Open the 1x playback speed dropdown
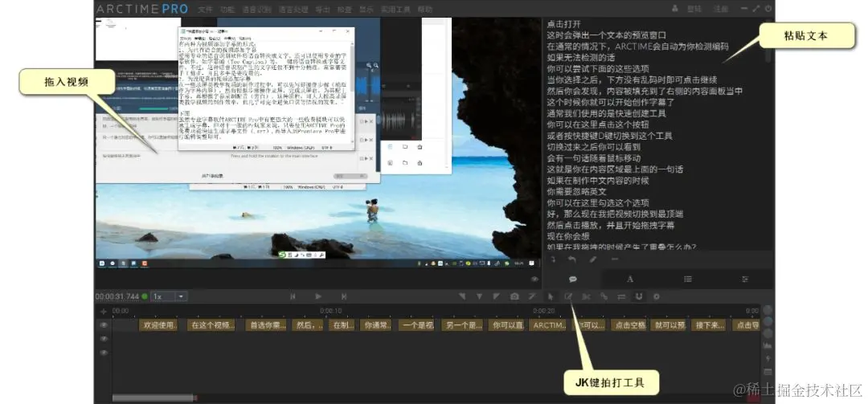Image resolution: width=868 pixels, height=404 pixels. point(170,296)
